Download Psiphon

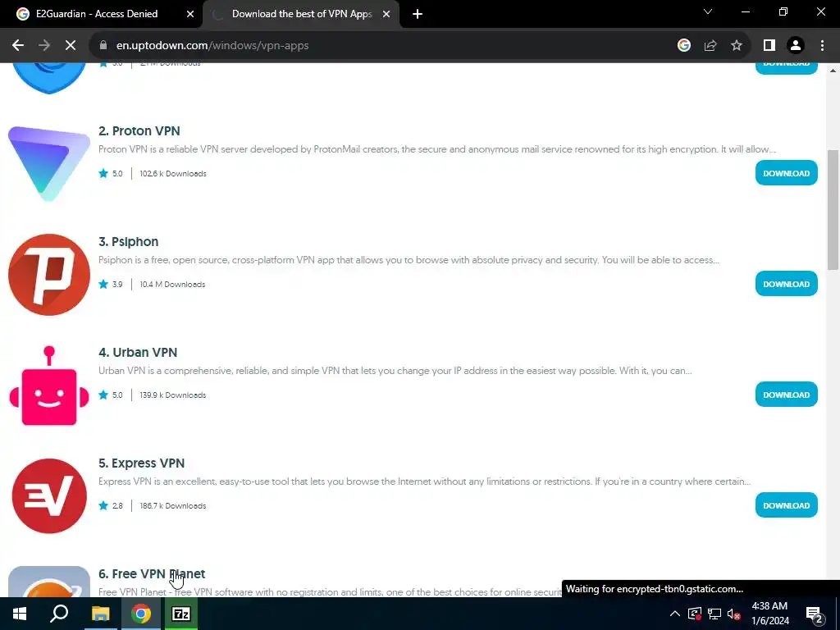pyautogui.click(x=786, y=284)
